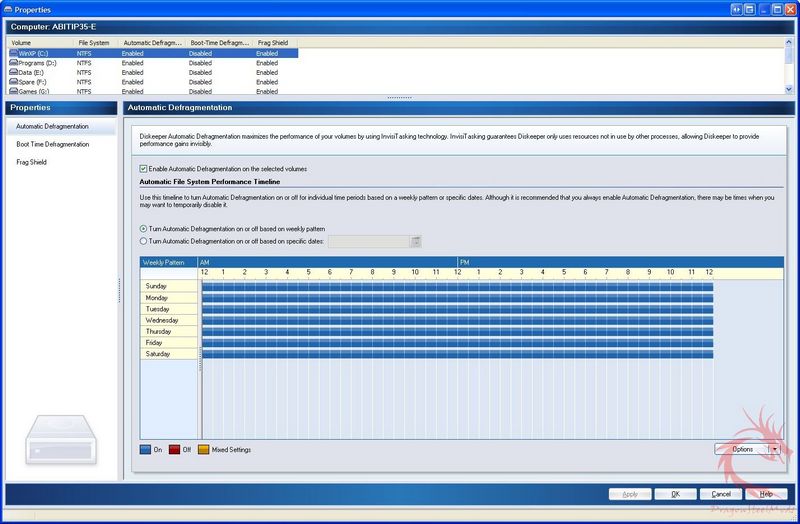This screenshot has height=524, width=800.
Task: Open Boot Time Defragmentation properties page
Action: 52,144
